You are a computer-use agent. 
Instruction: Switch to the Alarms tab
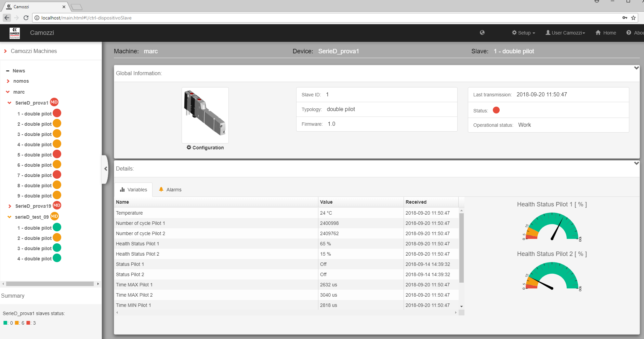point(170,190)
